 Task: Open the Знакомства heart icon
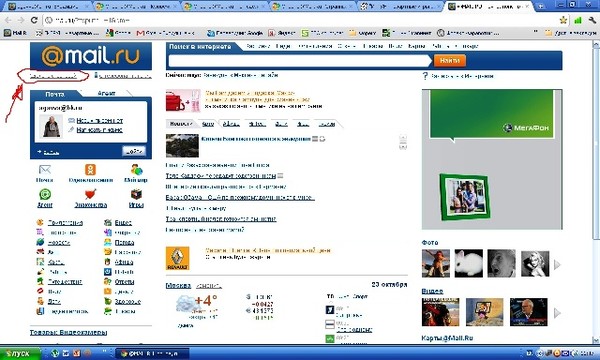[x=90, y=194]
